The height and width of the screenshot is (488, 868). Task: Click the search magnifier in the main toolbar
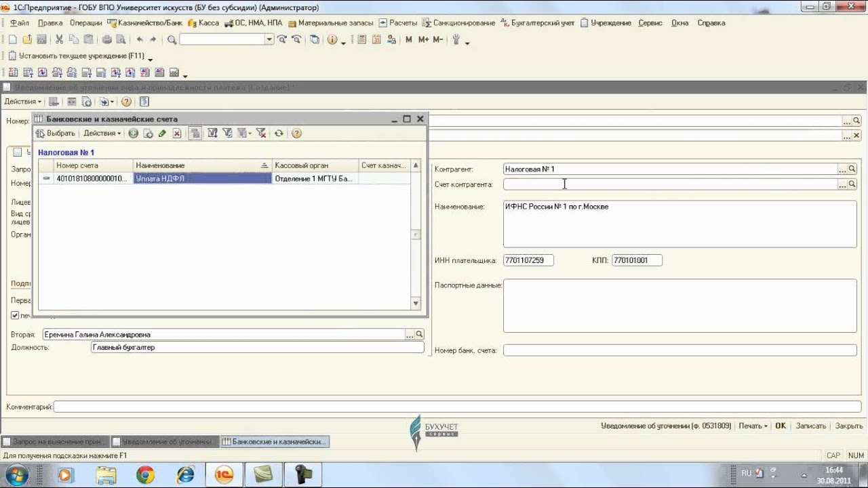tap(172, 39)
